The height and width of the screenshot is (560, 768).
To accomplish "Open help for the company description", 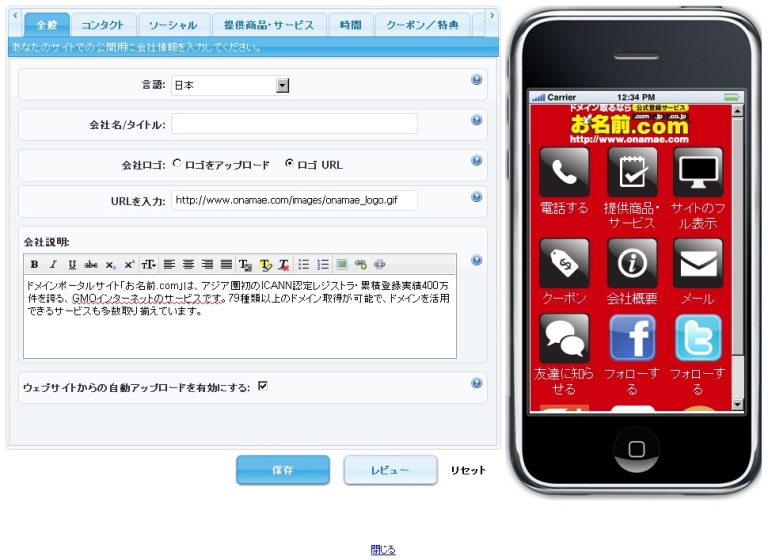I will pos(476,260).
